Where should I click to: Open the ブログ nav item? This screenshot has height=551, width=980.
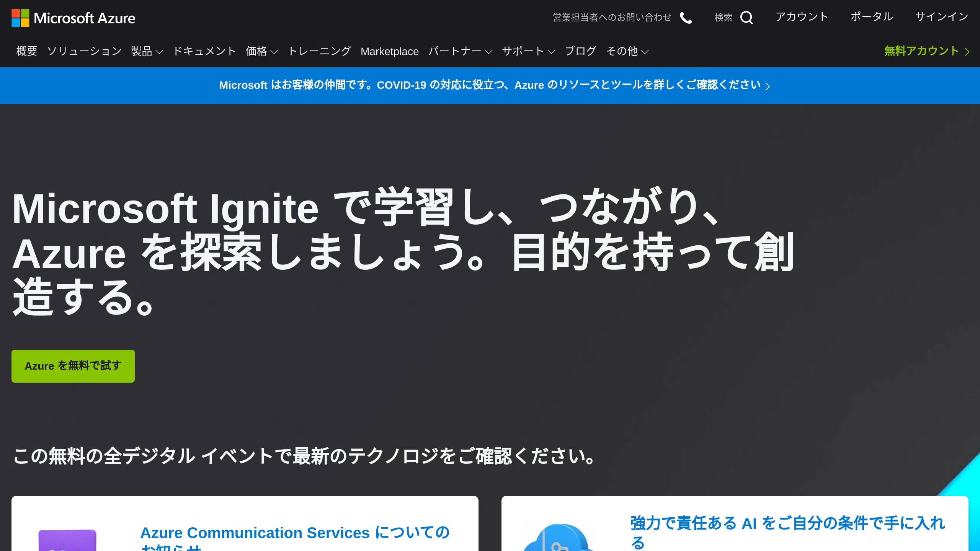point(580,51)
